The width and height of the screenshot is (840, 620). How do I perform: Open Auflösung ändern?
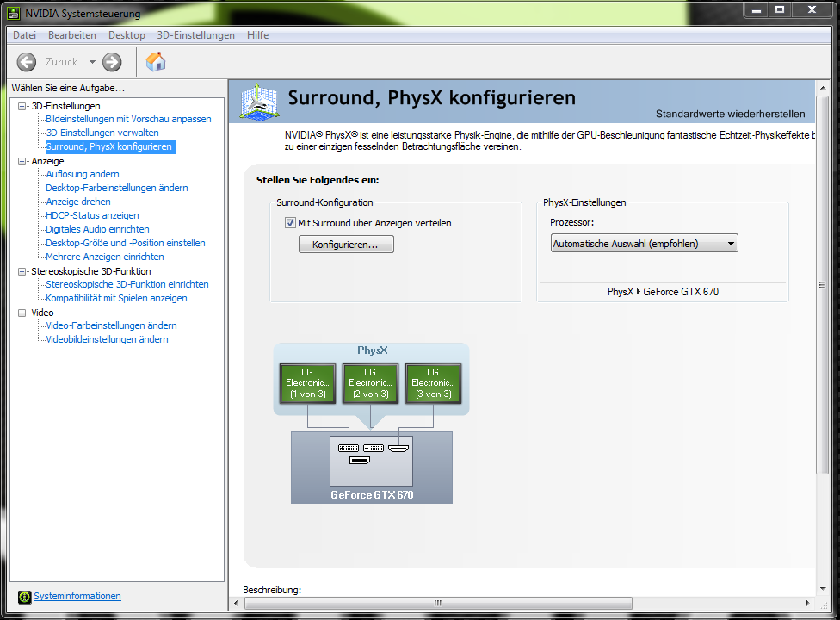coord(83,174)
